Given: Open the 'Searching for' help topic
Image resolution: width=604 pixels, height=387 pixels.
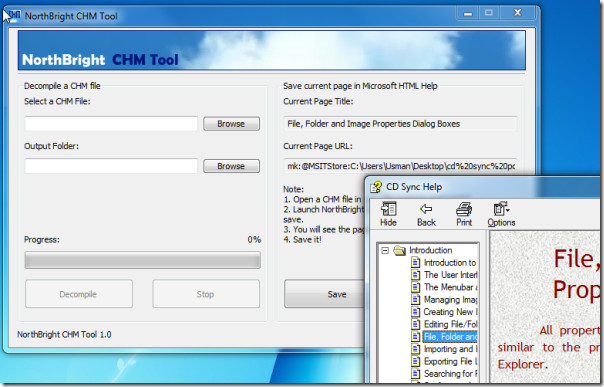Looking at the screenshot, I should [x=450, y=374].
